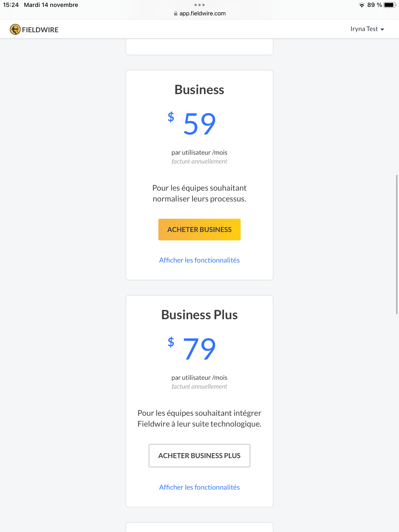Show features under the Business Plus plan

click(x=199, y=487)
